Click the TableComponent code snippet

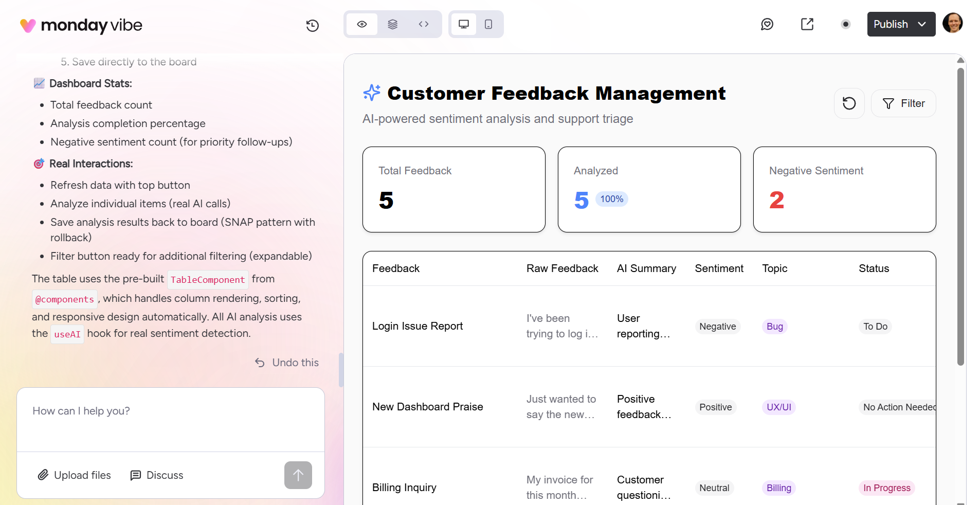[x=208, y=280]
